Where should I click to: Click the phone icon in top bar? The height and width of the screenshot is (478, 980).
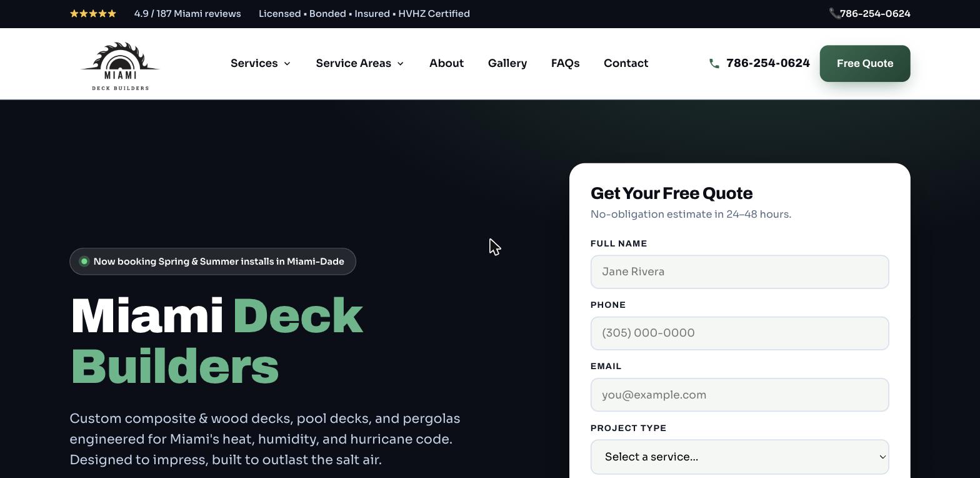[834, 14]
